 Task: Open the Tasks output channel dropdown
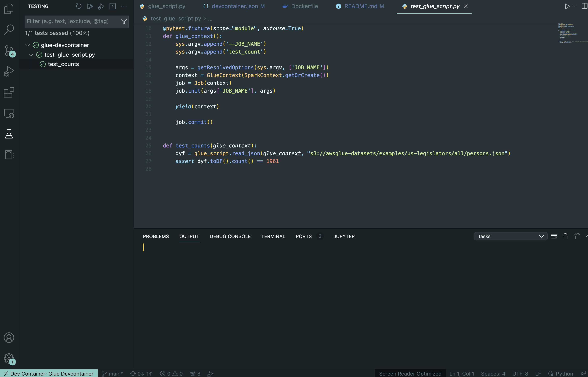pyautogui.click(x=510, y=236)
